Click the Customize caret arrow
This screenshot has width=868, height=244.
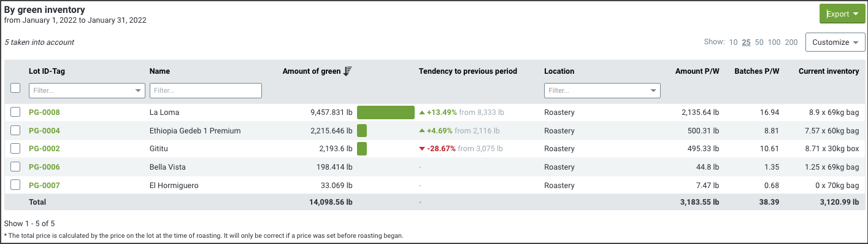[855, 42]
